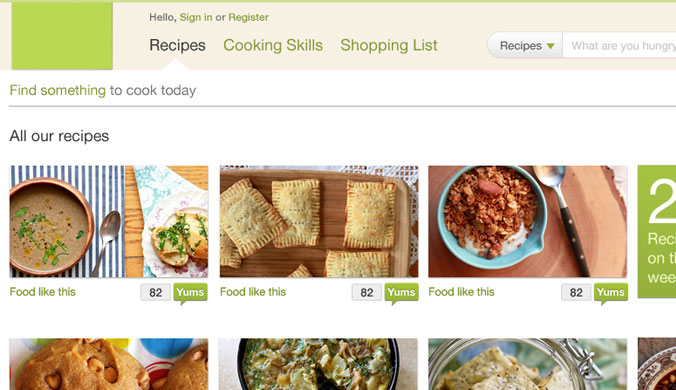This screenshot has height=390, width=676.
Task: Expand the Recipes search category dropdown
Action: (526, 45)
